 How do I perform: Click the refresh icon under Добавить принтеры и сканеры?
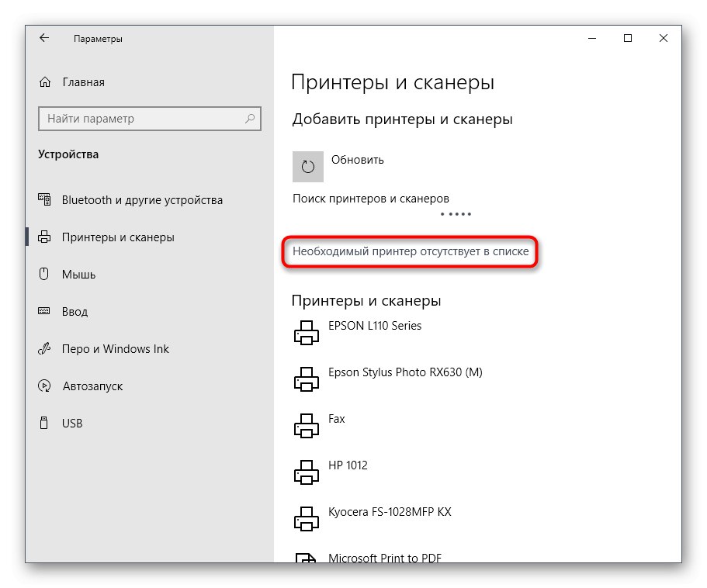click(307, 166)
